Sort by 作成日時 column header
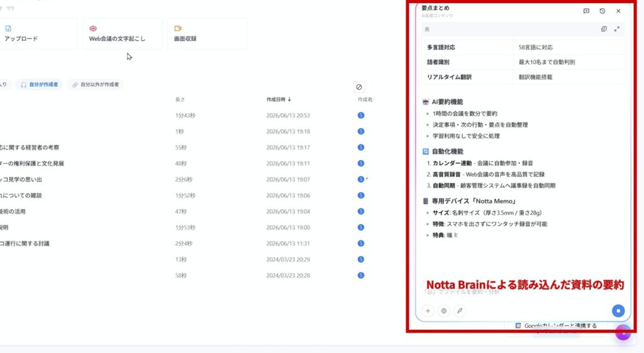Screen dimensions: 644x353 279,100
